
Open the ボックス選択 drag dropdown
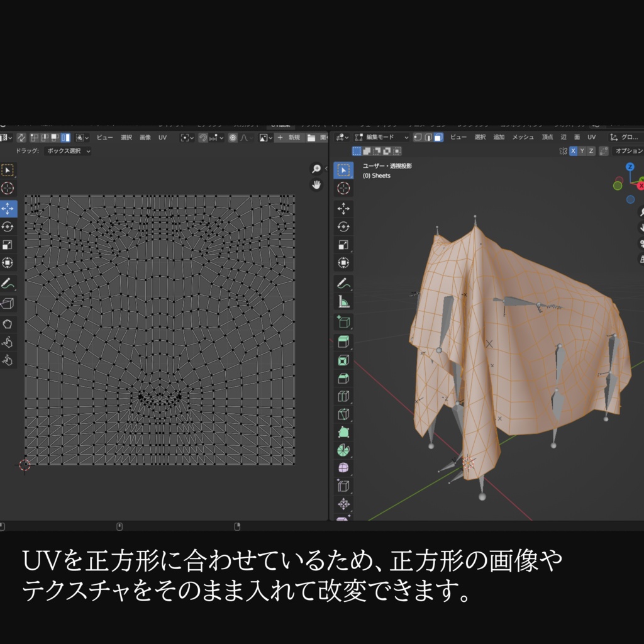click(67, 151)
